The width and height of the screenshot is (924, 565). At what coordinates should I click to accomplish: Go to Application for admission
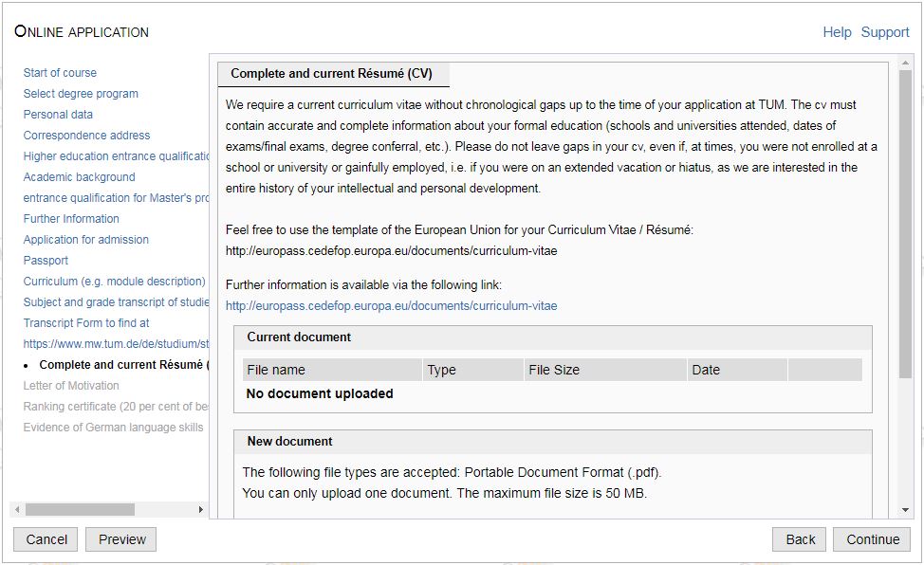(x=85, y=240)
